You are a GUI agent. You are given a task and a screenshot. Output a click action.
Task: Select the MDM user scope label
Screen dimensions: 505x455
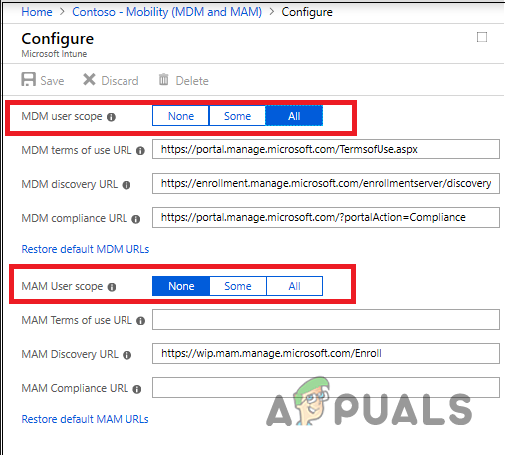pos(62,116)
